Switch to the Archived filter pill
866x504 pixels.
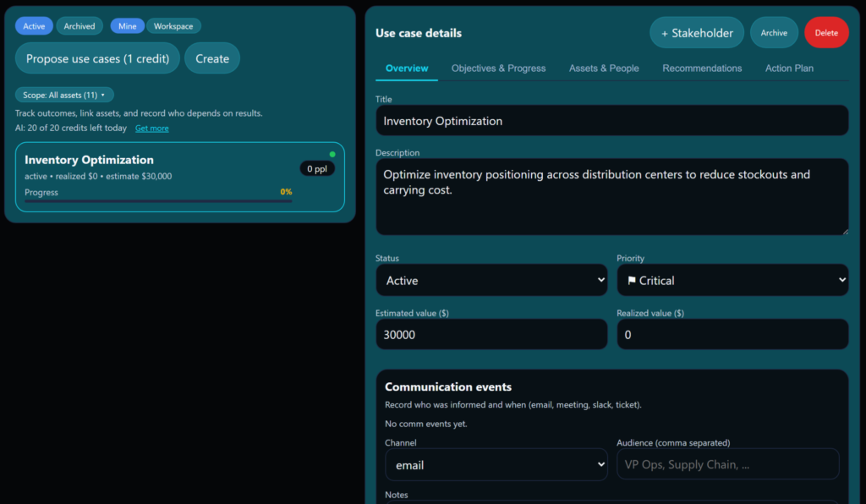click(79, 26)
